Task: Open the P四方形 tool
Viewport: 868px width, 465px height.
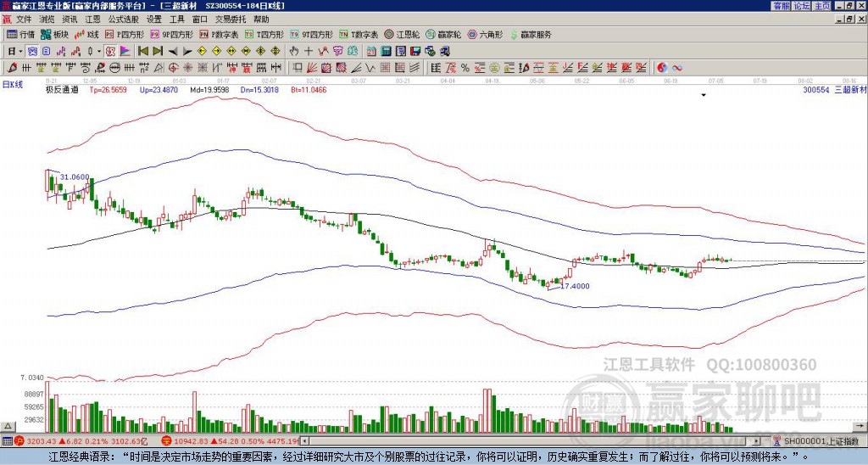Action: (125, 34)
